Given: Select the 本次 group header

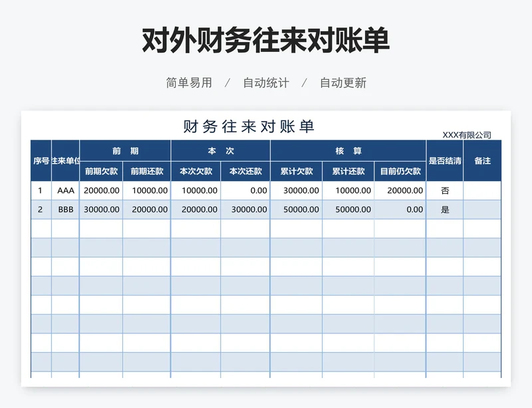Looking at the screenshot, I should (x=221, y=150).
